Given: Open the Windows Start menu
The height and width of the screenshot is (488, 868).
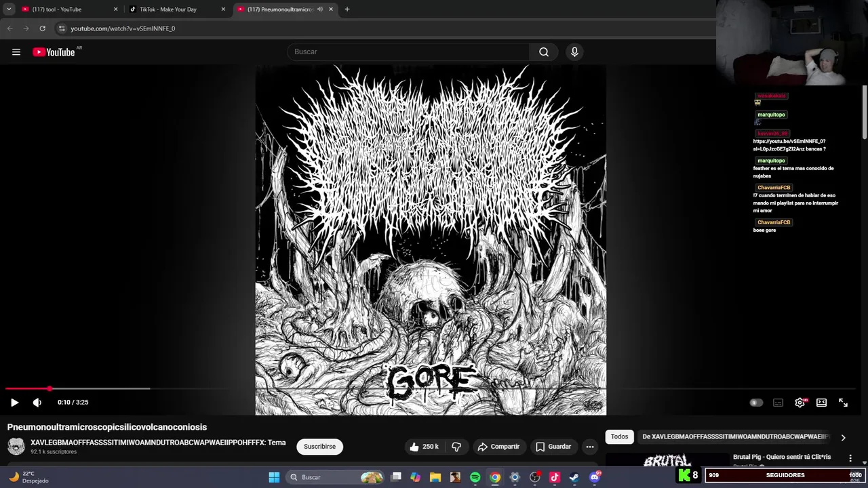Looking at the screenshot, I should [274, 477].
